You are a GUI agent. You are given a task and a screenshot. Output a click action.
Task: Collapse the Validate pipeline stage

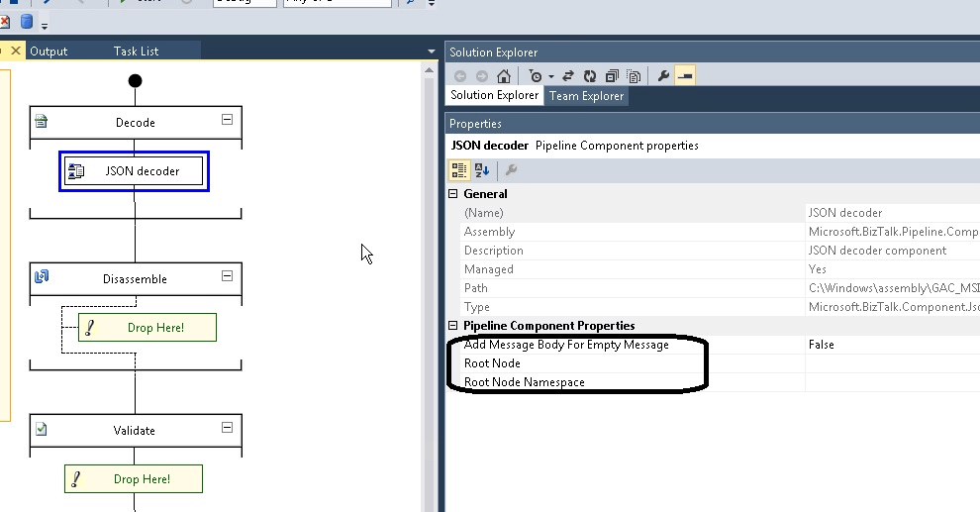(x=227, y=428)
